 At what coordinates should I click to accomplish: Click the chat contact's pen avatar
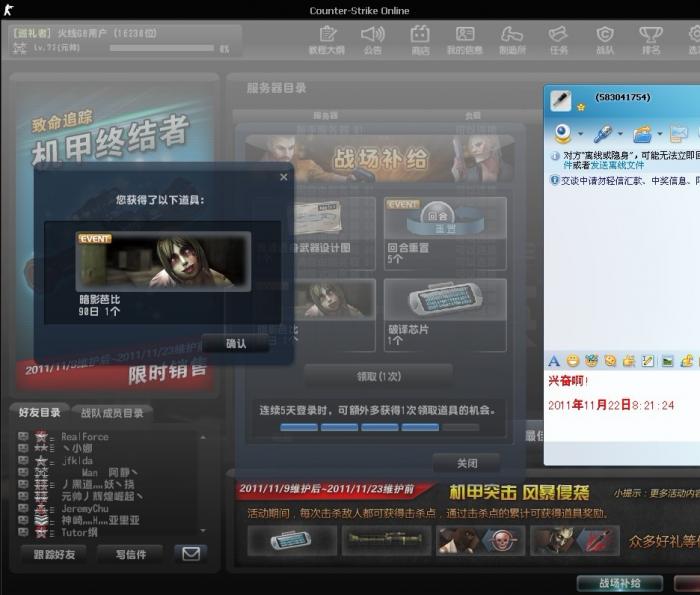[561, 100]
